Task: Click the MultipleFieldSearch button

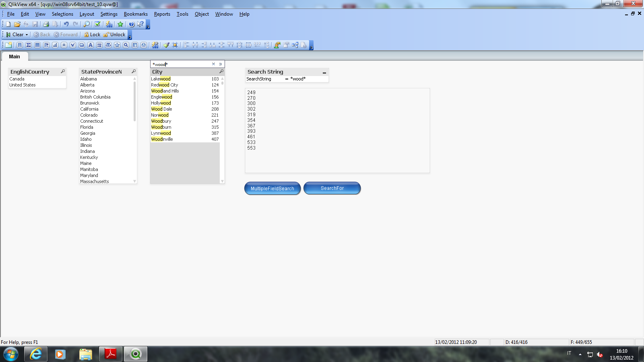Action: (272, 188)
